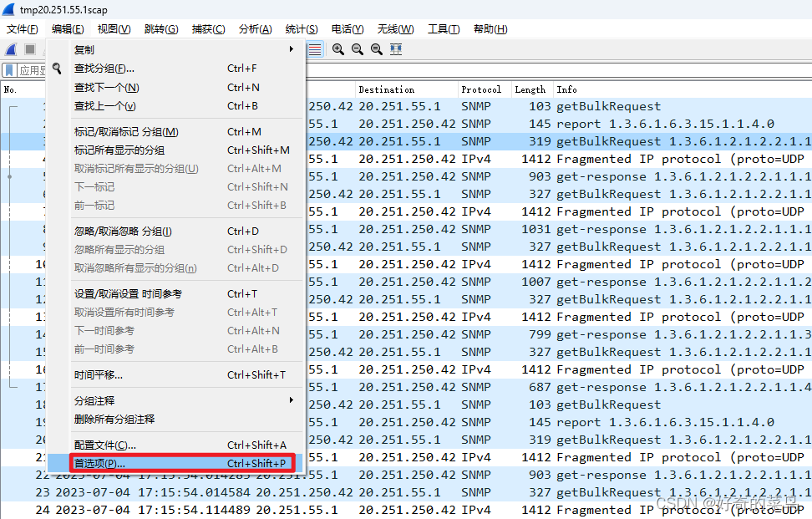
Task: Expand the 复制 submenu
Action: tap(176, 49)
